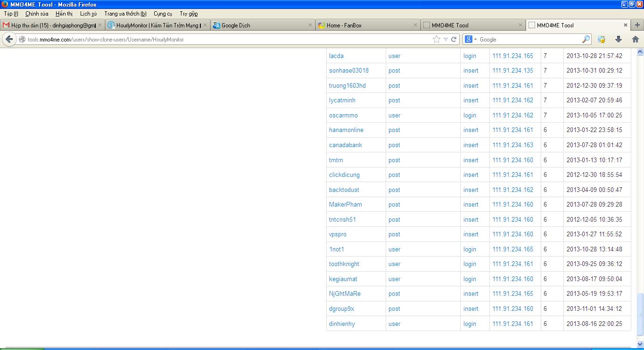Open the bookmarks toolbar icon
644x350 pixels.
click(x=602, y=40)
